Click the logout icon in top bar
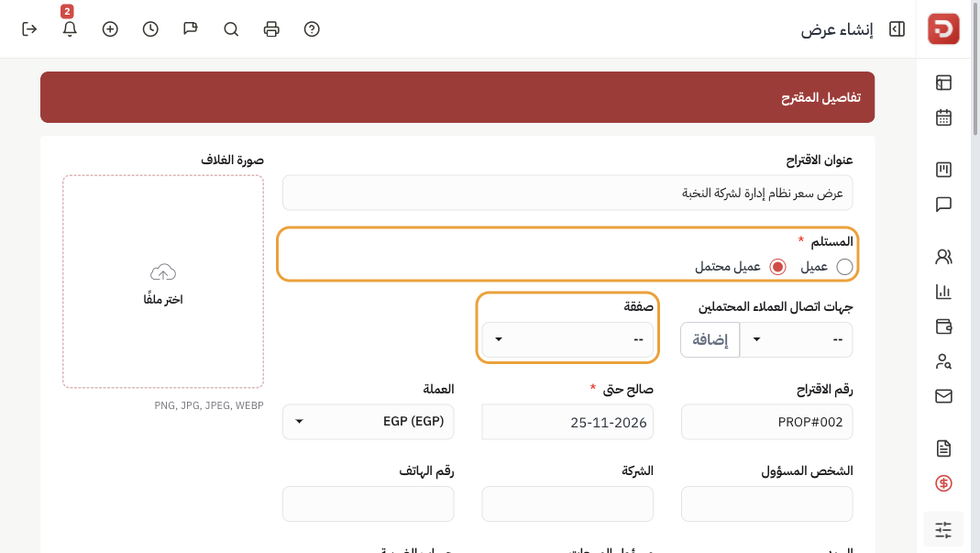980x553 pixels. pyautogui.click(x=29, y=29)
